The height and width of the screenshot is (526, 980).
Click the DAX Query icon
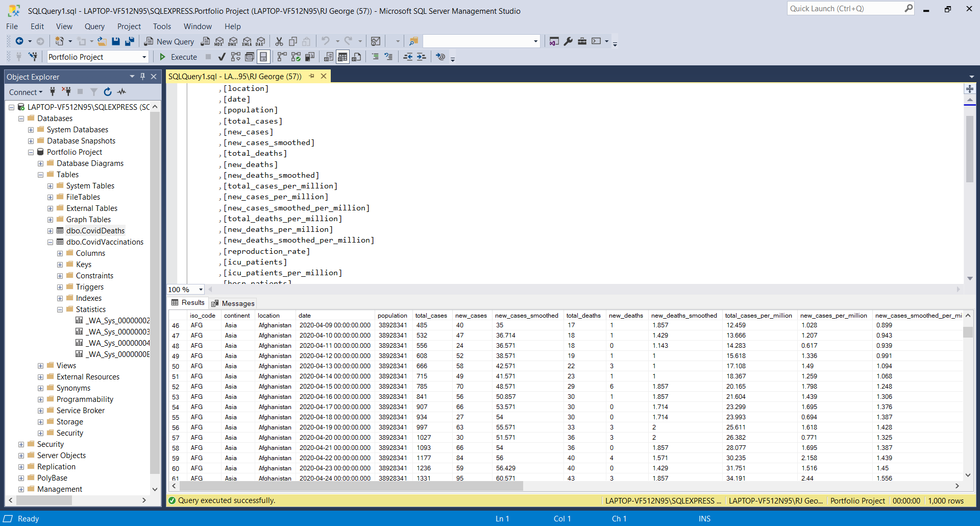pyautogui.click(x=260, y=41)
